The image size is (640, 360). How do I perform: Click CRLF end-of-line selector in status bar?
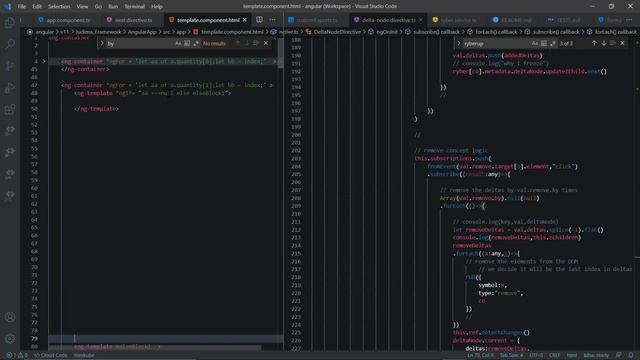(x=555, y=355)
